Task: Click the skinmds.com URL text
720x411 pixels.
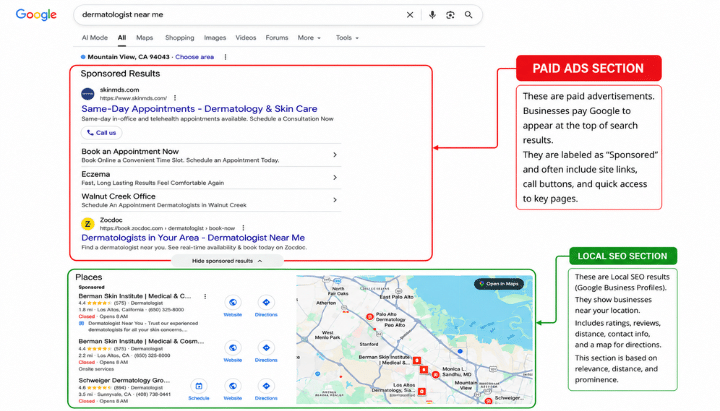Action: coord(133,98)
